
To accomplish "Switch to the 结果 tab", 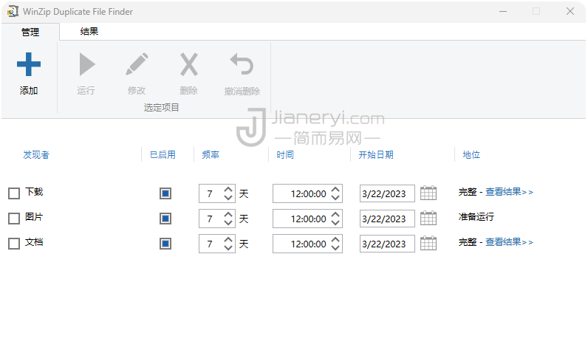I will 89,32.
